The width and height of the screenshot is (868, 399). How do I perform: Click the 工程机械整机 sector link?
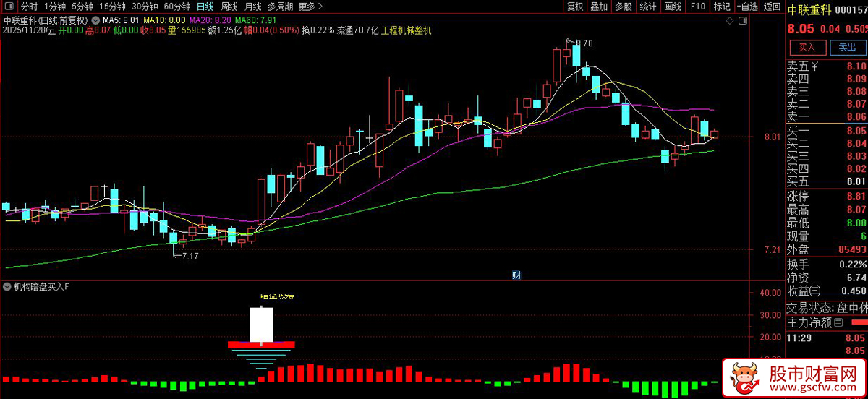pyautogui.click(x=406, y=30)
